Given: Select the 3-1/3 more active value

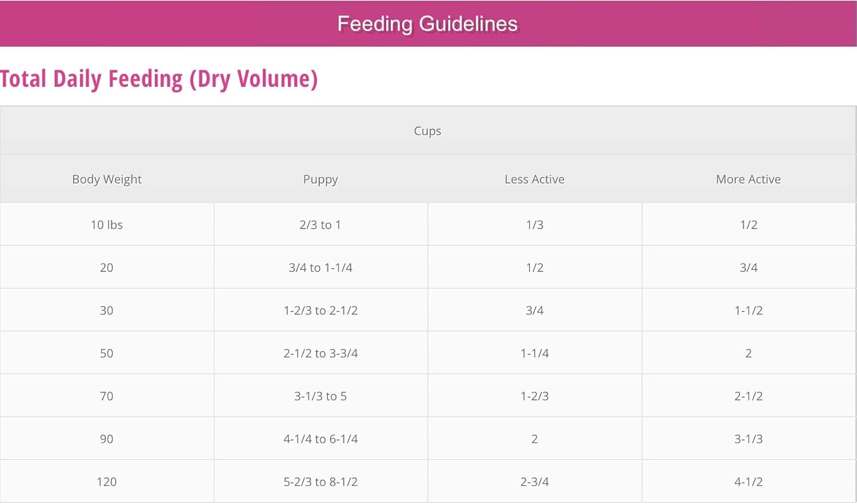Looking at the screenshot, I should (x=748, y=439).
